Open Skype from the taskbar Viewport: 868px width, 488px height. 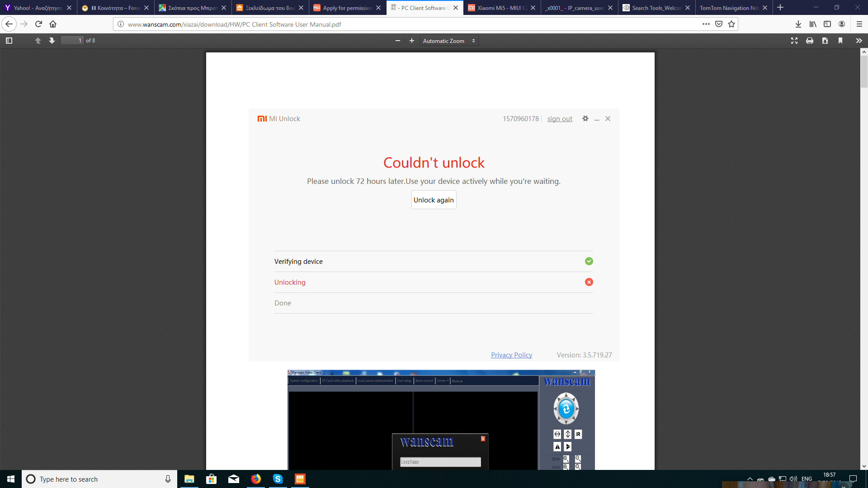[278, 479]
